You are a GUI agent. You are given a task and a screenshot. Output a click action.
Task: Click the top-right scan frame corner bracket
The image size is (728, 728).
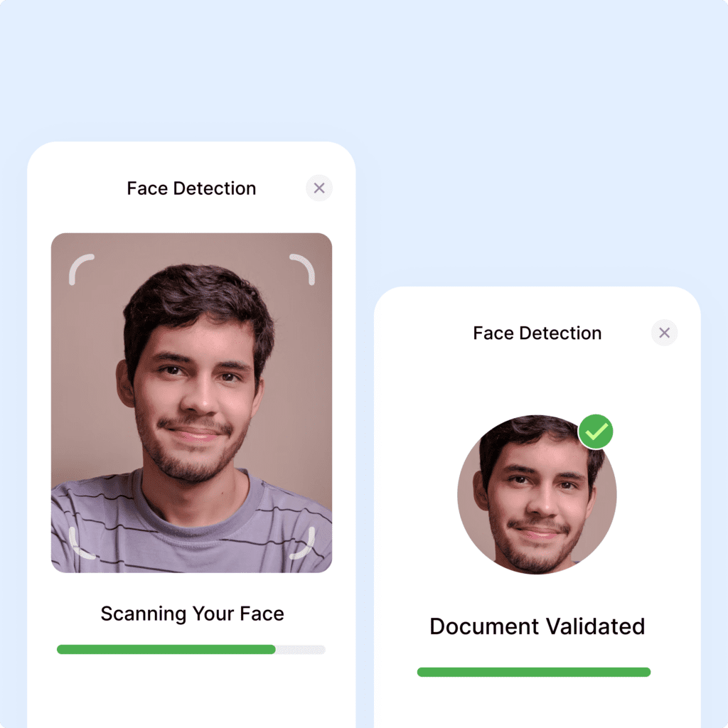(302, 269)
